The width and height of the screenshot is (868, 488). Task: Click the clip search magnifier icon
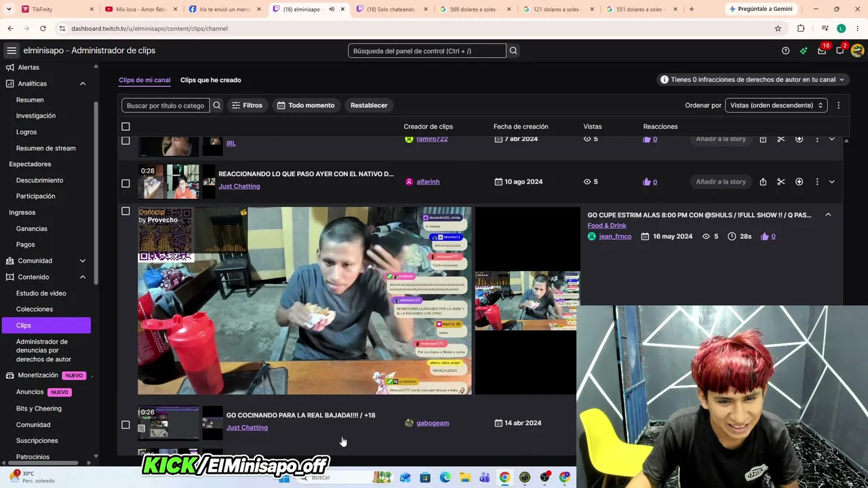coord(217,105)
